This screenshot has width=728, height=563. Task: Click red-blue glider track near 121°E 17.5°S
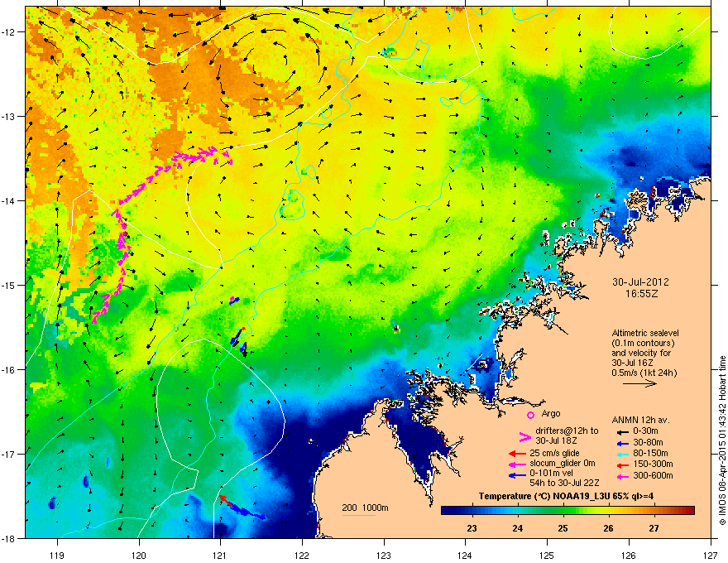point(242,508)
